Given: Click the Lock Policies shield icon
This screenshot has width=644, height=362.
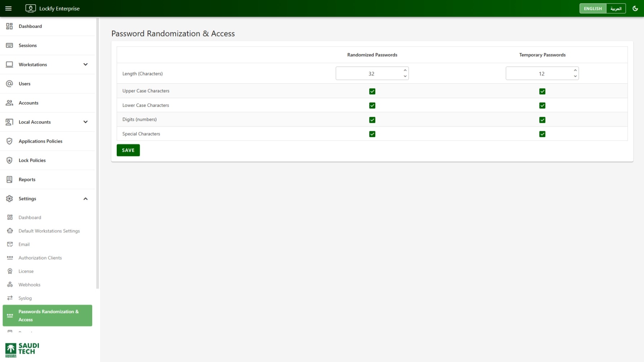Looking at the screenshot, I should 9,160.
